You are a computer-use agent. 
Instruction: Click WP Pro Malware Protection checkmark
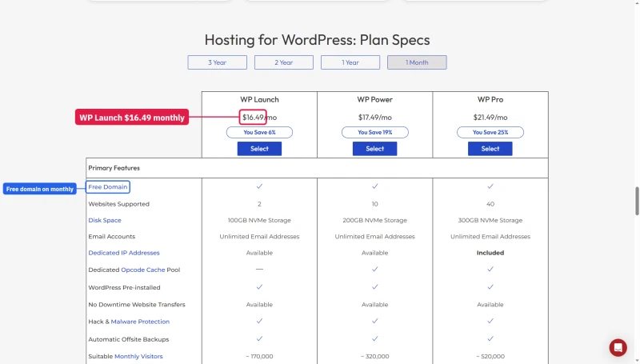(x=490, y=321)
